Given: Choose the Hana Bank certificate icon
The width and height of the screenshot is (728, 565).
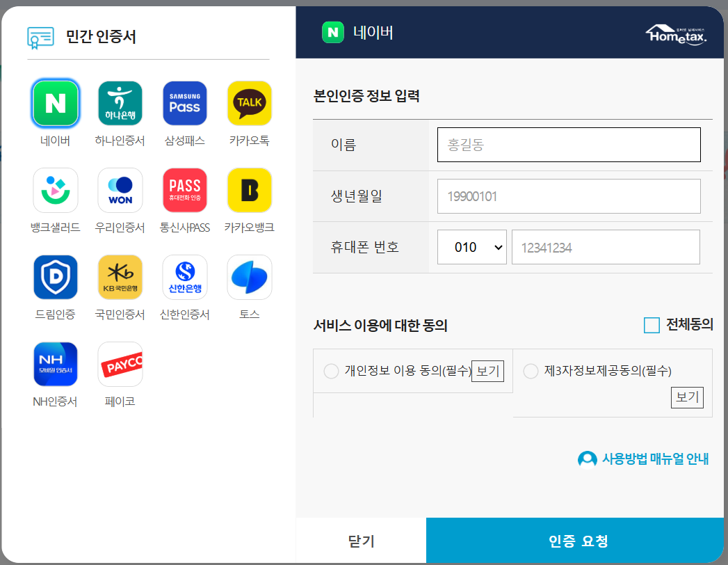Looking at the screenshot, I should click(120, 103).
